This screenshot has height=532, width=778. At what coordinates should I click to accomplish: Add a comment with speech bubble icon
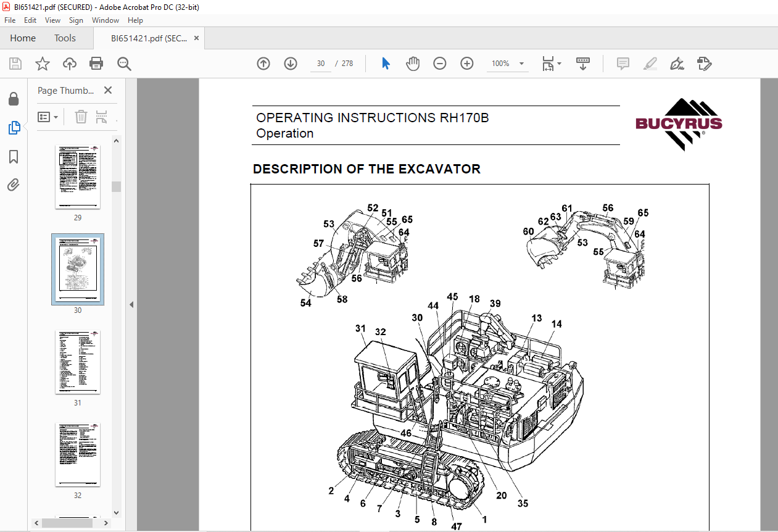tap(623, 64)
